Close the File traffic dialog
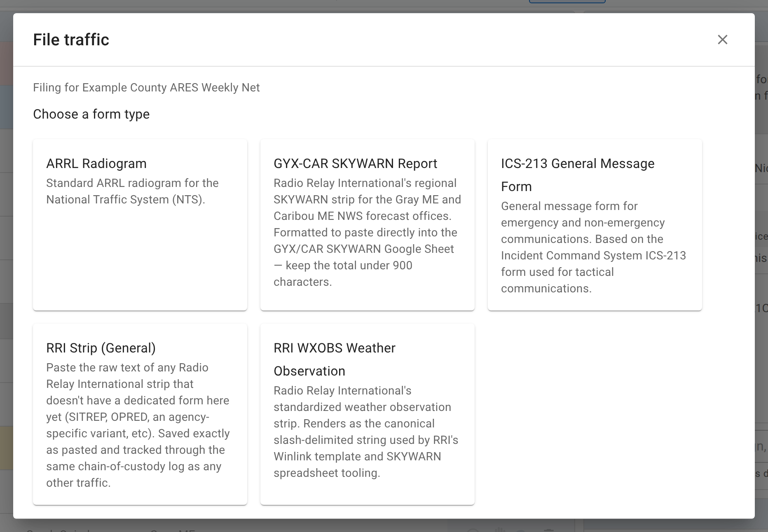The width and height of the screenshot is (768, 532). (x=723, y=40)
